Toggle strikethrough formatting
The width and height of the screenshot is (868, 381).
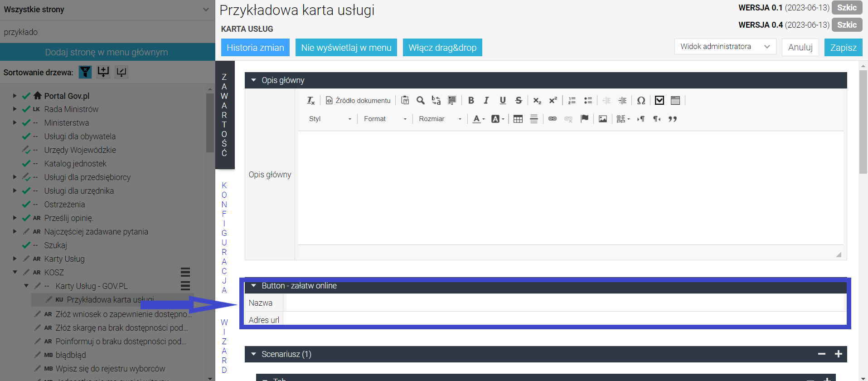(519, 101)
